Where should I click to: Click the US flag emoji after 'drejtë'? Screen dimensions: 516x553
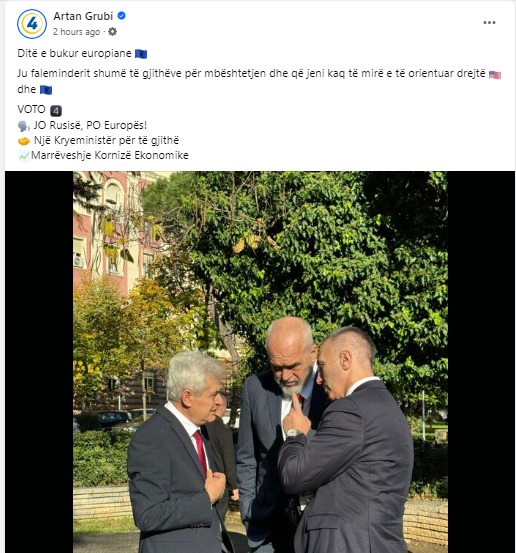click(495, 75)
